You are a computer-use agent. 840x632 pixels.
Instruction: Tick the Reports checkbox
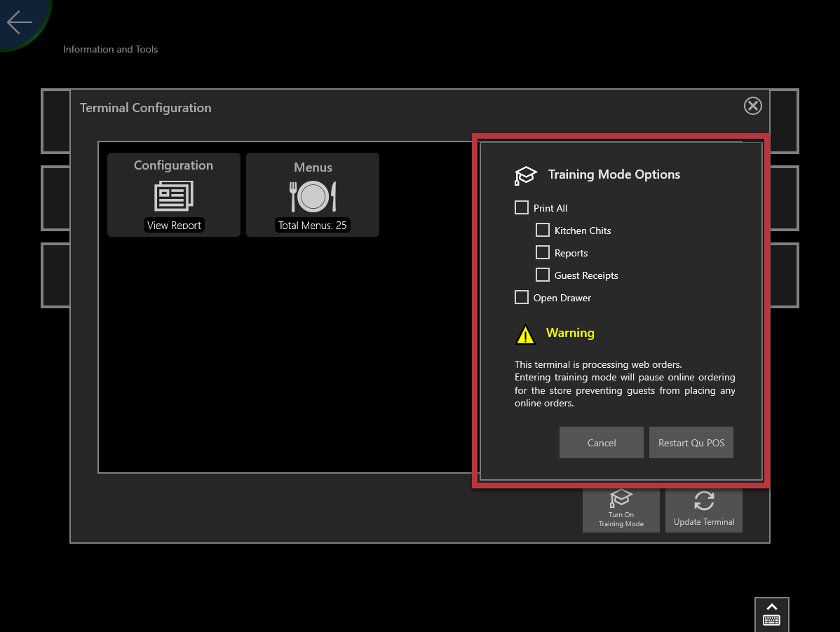pyautogui.click(x=543, y=252)
